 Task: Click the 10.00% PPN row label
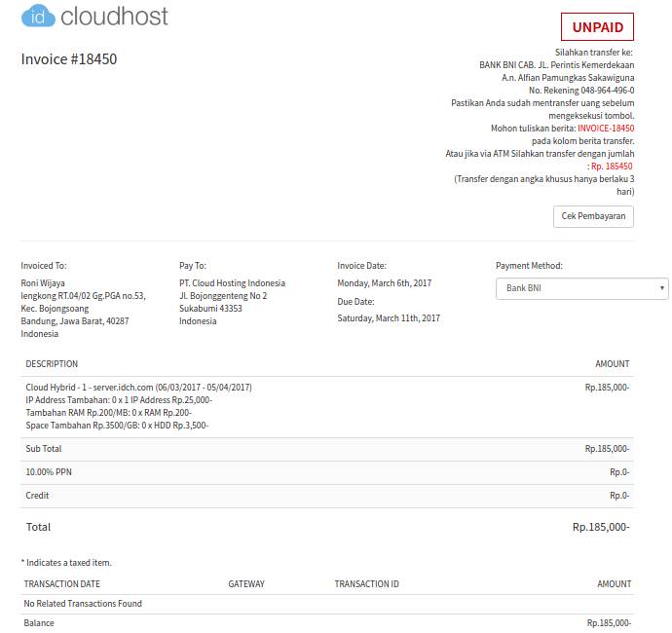point(49,472)
